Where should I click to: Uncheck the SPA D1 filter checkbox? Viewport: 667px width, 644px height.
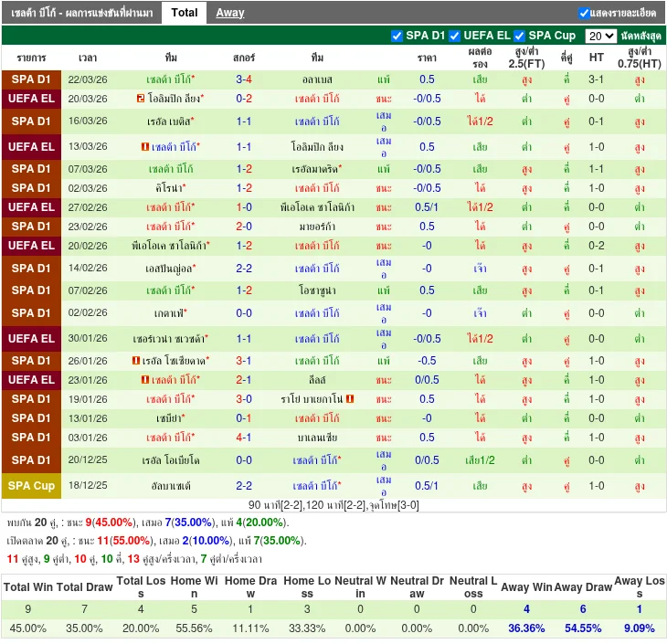(x=397, y=36)
